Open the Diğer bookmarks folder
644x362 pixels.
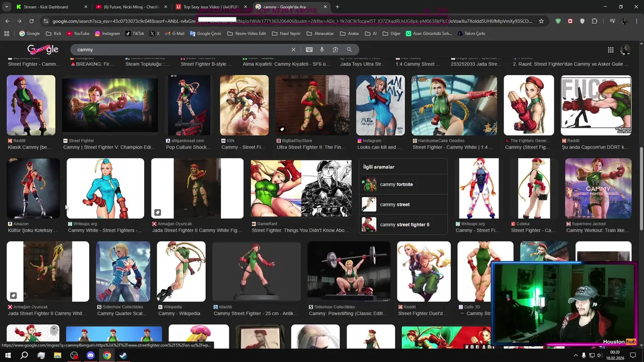tap(391, 34)
